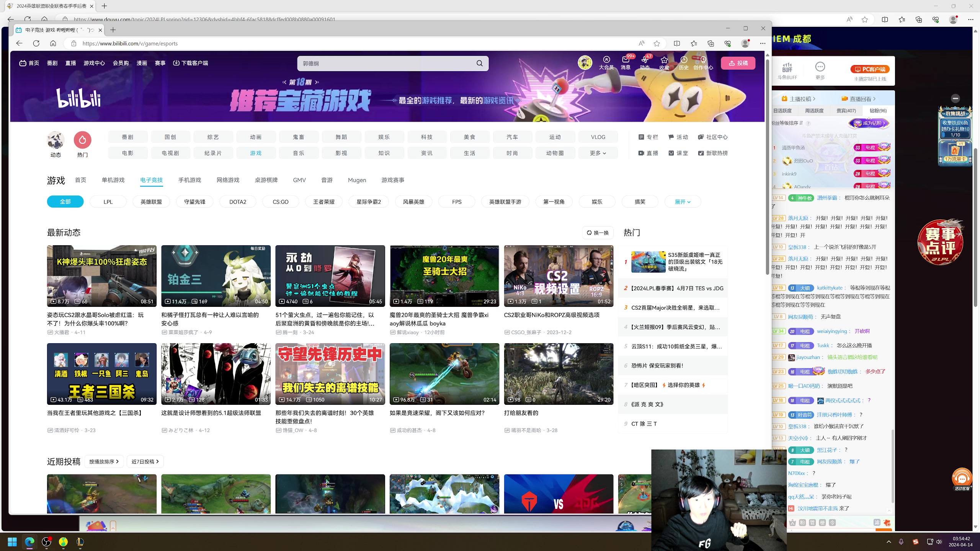The width and height of the screenshot is (980, 551).
Task: Open split screen icon in bilibili window toolbar
Action: (x=677, y=43)
